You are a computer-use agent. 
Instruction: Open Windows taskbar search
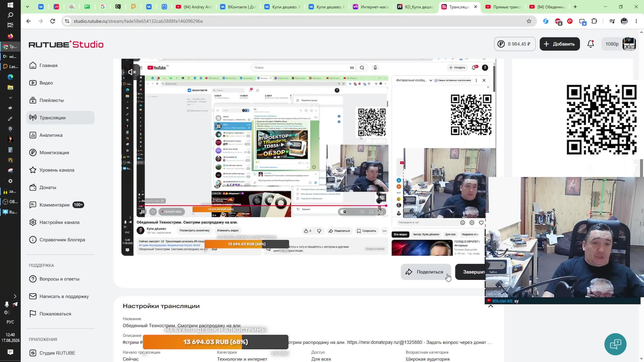click(x=10, y=15)
